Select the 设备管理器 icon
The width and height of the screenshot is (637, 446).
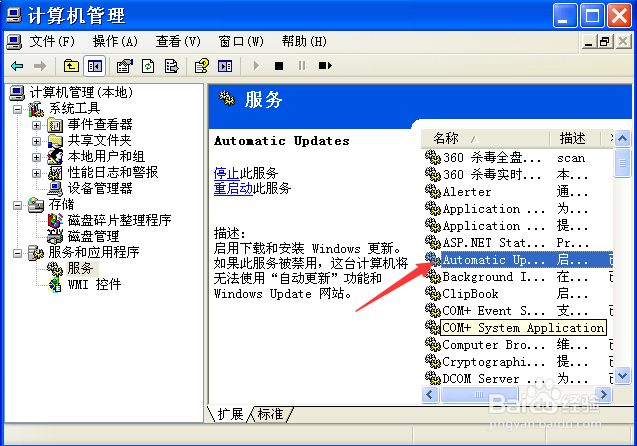55,188
